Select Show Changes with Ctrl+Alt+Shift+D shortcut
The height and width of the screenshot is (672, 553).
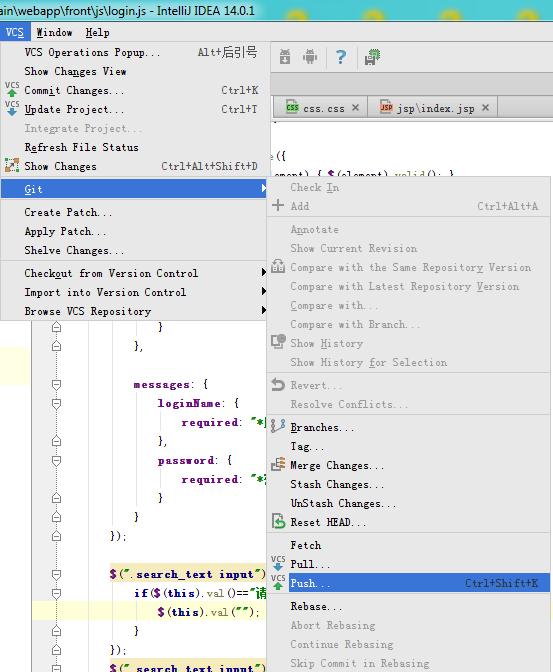pyautogui.click(x=135, y=166)
